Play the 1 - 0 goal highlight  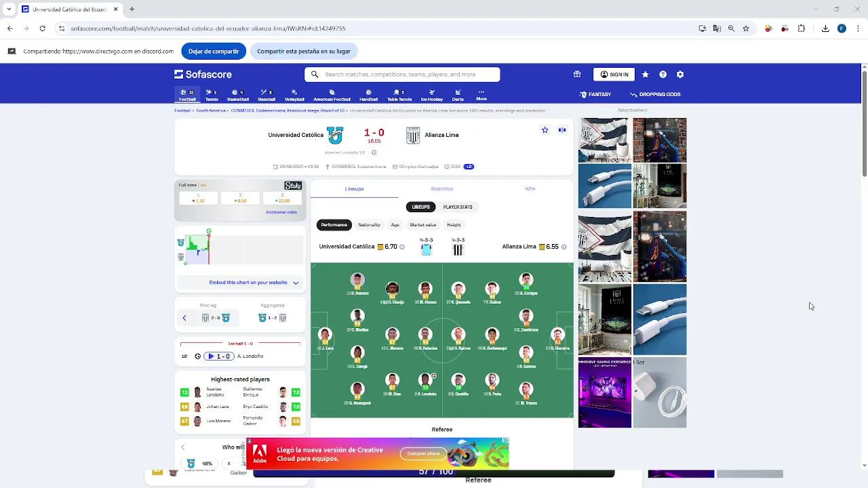[219, 357]
